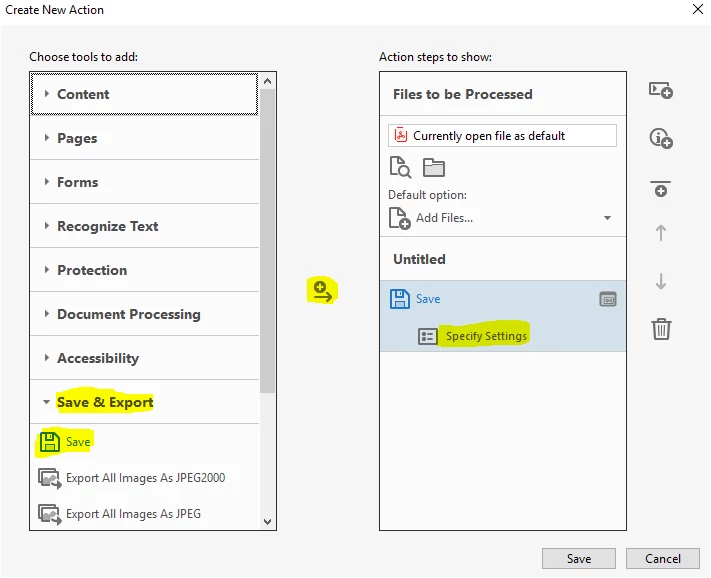Click the Currently open file as default entry
This screenshot has width=711, height=578.
pos(502,136)
